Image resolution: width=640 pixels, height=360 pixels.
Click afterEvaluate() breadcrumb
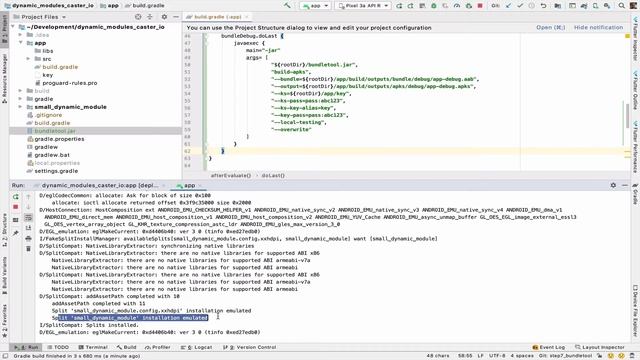pos(231,176)
